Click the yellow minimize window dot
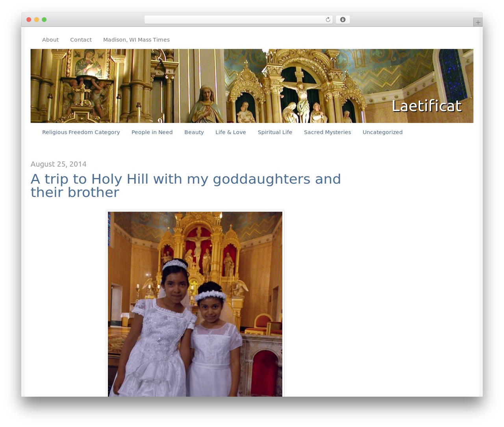The width and height of the screenshot is (504, 427). click(x=36, y=20)
